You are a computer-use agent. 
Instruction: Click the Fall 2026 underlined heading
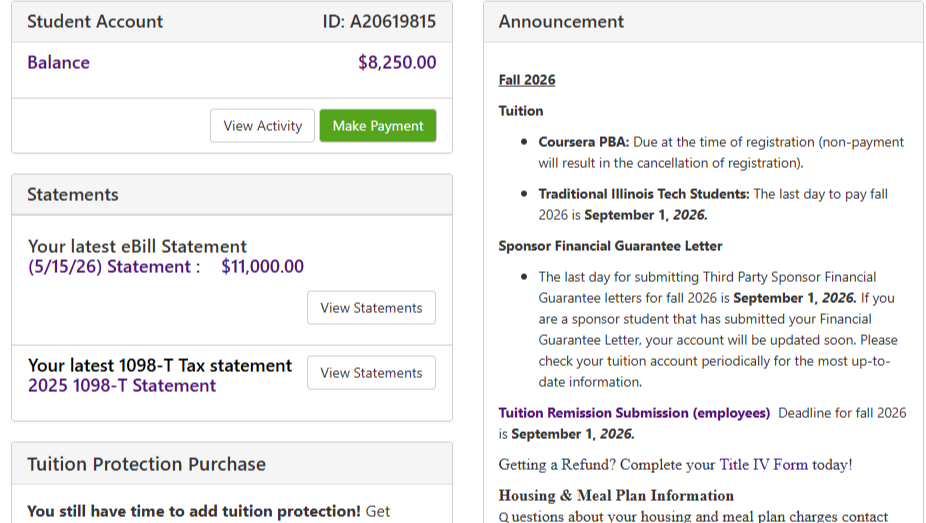click(527, 80)
